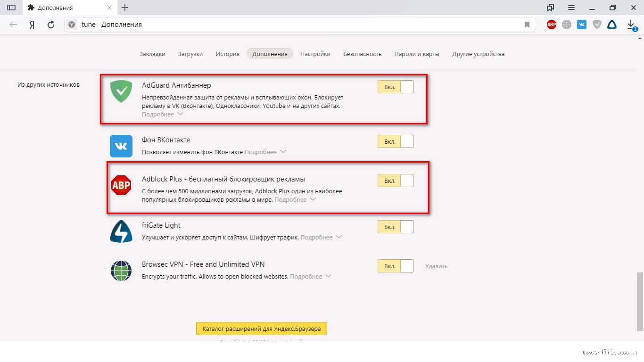Image resolution: width=644 pixels, height=362 pixels.
Task: Click Browsec VPN - Free and Unlimited VPN title
Action: coord(203,264)
